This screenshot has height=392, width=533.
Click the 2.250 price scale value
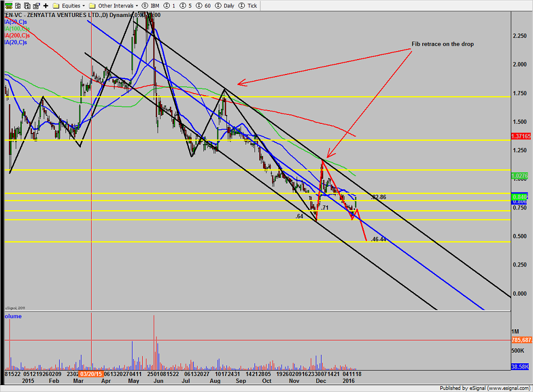pyautogui.click(x=520, y=36)
